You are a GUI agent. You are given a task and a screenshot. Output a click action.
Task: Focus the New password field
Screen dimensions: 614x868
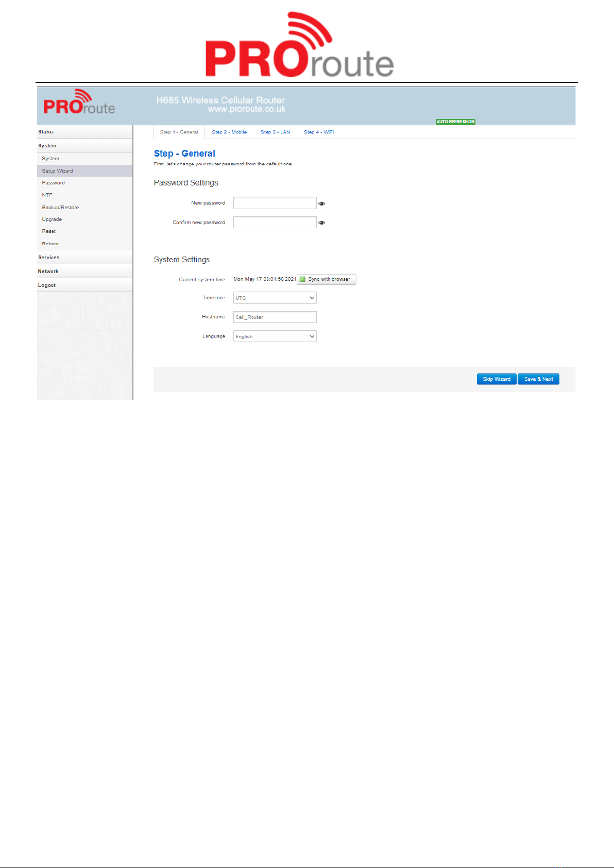click(x=275, y=203)
